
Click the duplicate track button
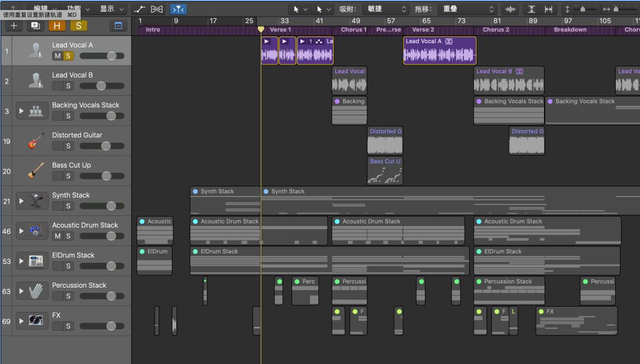(36, 25)
